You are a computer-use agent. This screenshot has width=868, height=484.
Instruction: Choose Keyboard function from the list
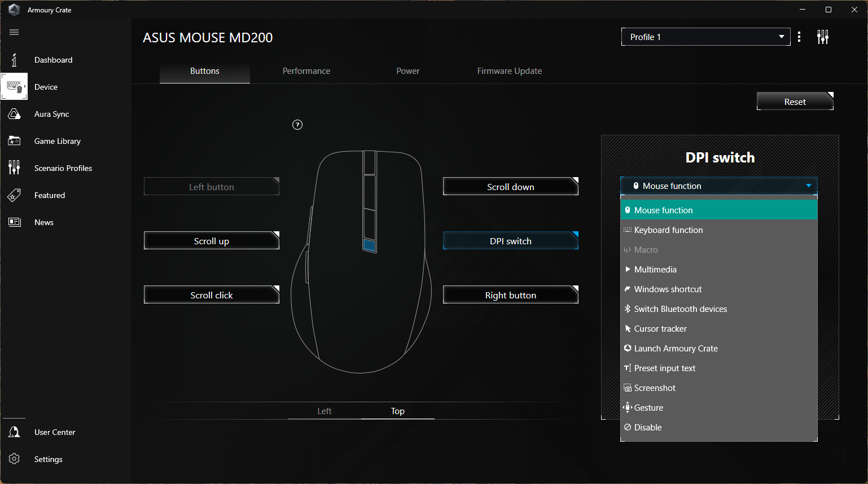pyautogui.click(x=718, y=230)
